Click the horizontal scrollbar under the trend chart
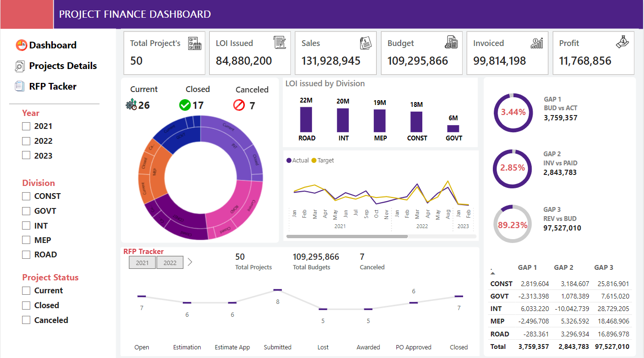This screenshot has width=644, height=358. click(x=348, y=236)
